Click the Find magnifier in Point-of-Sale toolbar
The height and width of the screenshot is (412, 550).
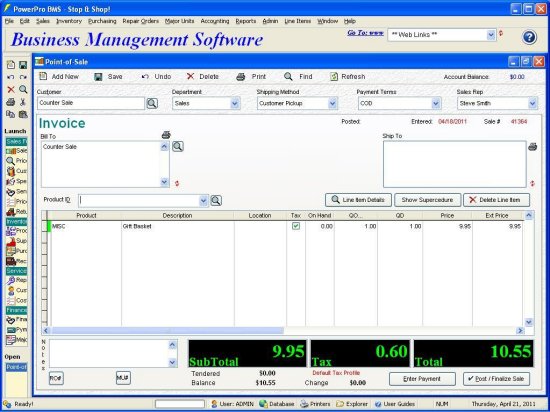coord(288,76)
